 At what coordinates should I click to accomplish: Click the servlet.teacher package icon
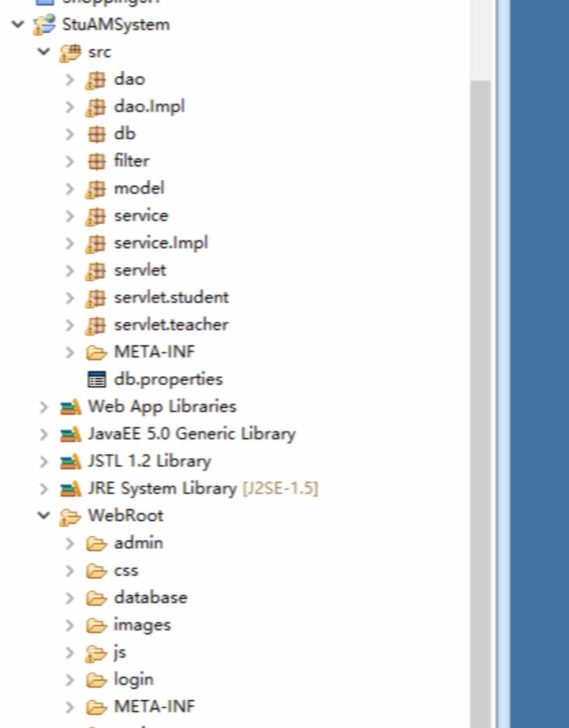click(96, 325)
